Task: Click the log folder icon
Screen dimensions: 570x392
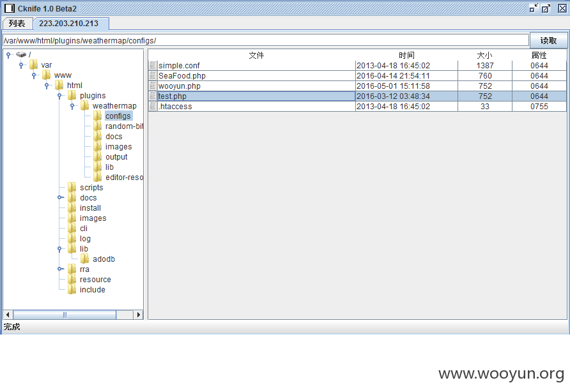Action: 72,238
